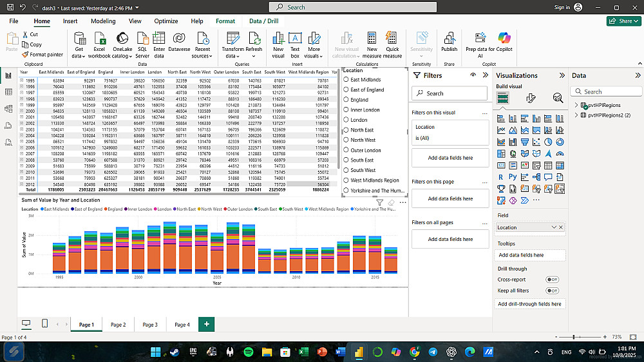Viewport: 644px width, 362px height.
Task: Open the Format visual pane icon
Action: 531,98
